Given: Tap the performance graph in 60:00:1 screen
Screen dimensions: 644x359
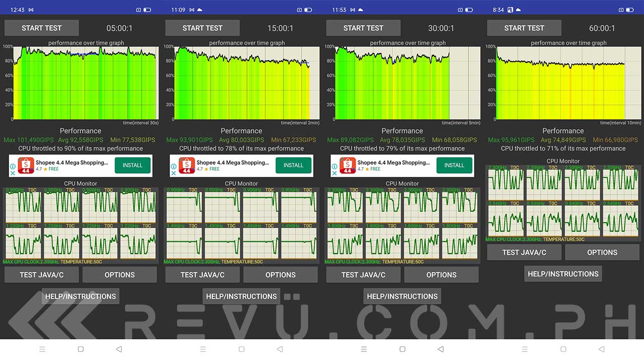Looking at the screenshot, I should (x=568, y=83).
